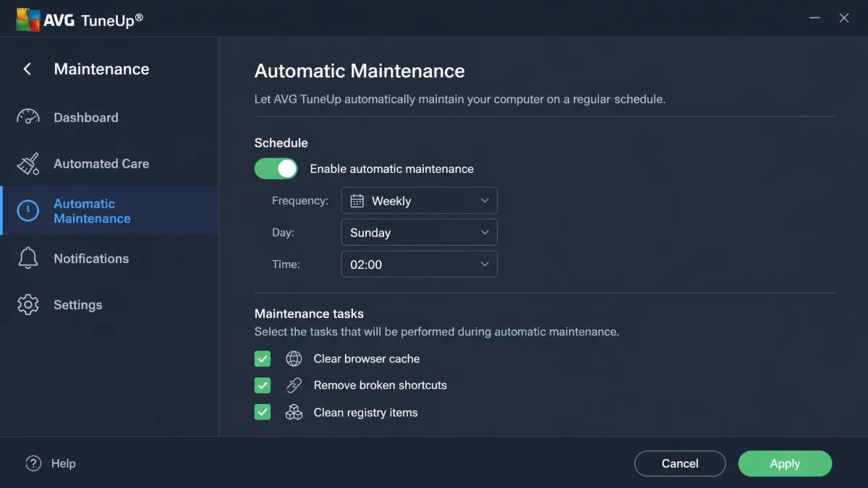Click the broken link shortcuts icon
The height and width of the screenshot is (488, 868).
(x=294, y=385)
